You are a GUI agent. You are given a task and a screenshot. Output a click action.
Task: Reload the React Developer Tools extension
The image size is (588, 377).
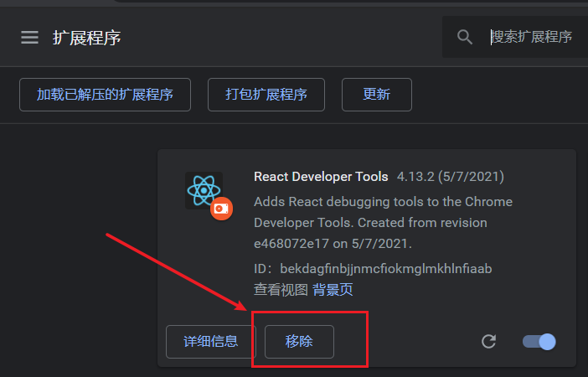tap(488, 342)
